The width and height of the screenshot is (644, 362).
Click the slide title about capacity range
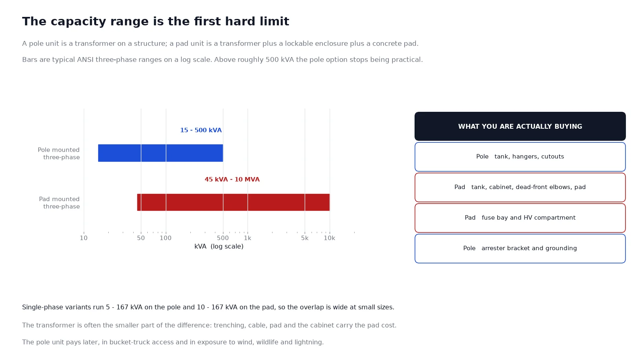[x=156, y=21]
